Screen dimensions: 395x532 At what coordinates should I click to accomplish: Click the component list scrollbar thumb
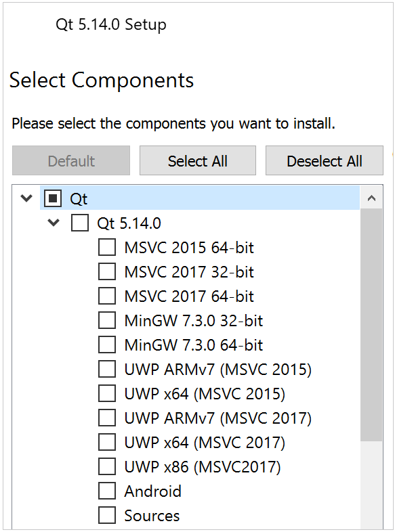point(371,325)
